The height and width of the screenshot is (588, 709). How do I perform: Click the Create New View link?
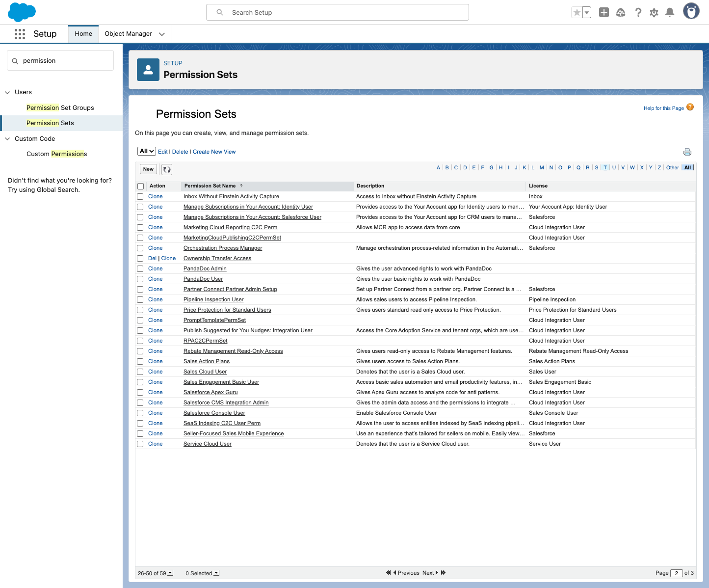214,152
